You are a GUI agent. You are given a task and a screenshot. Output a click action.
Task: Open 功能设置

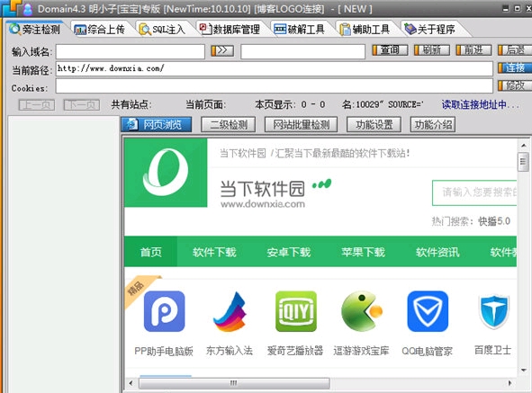[x=374, y=124]
